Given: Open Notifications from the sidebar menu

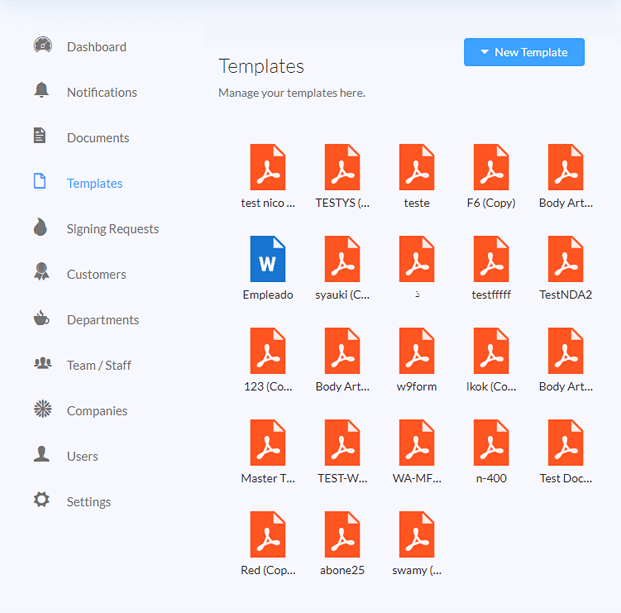Looking at the screenshot, I should 102,92.
